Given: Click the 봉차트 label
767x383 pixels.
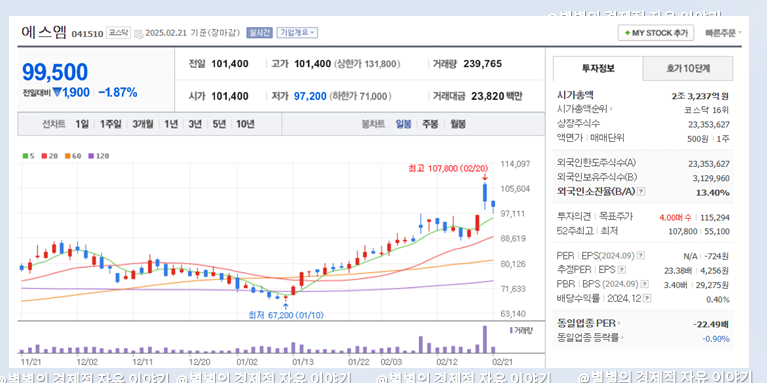Looking at the screenshot, I should pyautogui.click(x=373, y=124).
